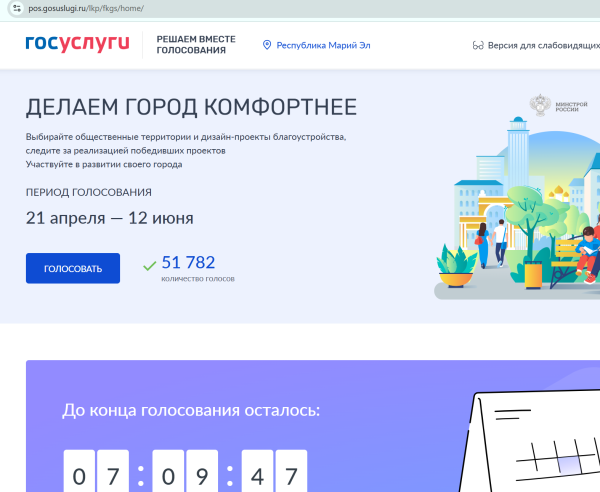
Task: Click the green checkmark next to vote count
Action: tap(149, 265)
